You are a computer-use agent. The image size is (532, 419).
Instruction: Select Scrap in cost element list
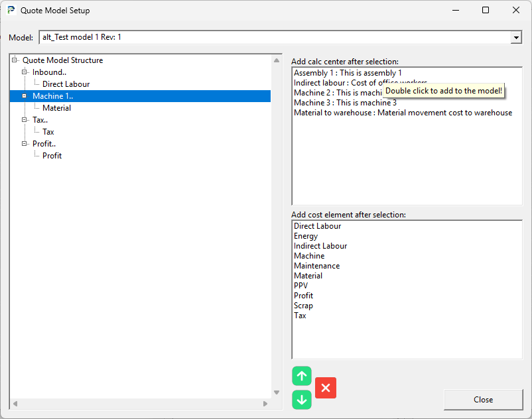pos(303,306)
